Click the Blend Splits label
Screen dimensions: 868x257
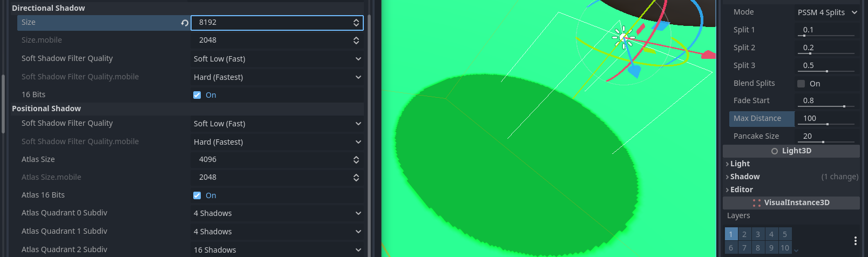754,84
